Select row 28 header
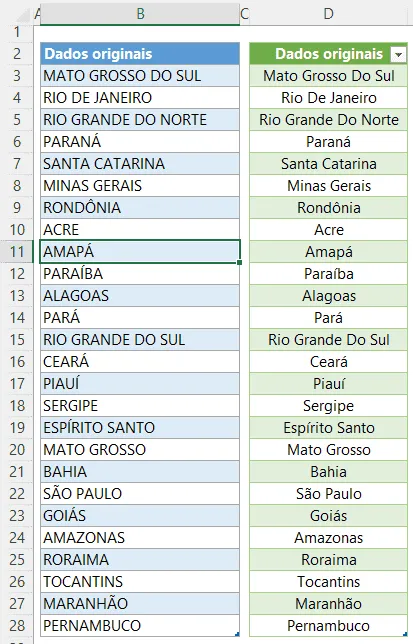This screenshot has width=413, height=644. (17, 626)
